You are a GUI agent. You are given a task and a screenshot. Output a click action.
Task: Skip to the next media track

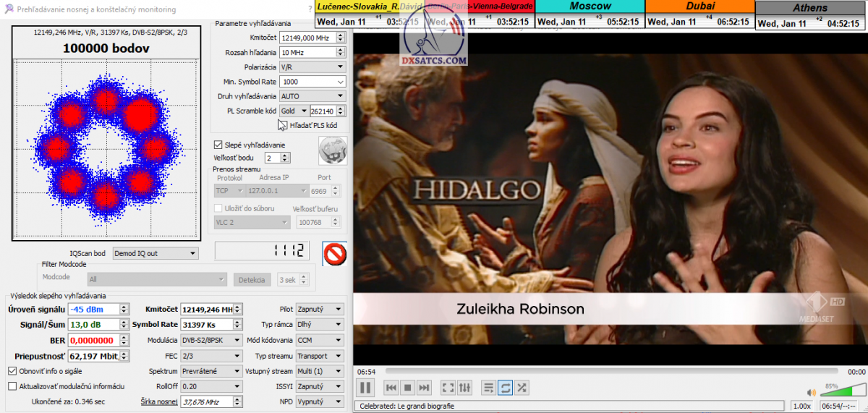click(425, 388)
